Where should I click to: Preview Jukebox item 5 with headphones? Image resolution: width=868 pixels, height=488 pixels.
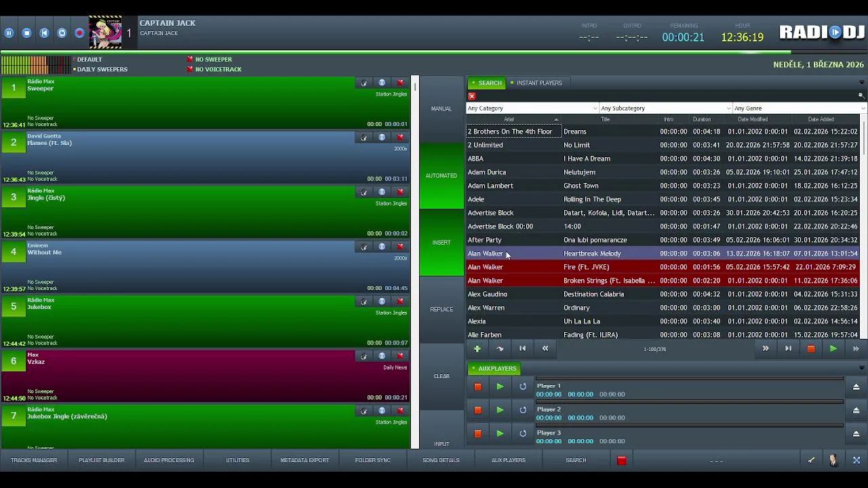click(364, 302)
